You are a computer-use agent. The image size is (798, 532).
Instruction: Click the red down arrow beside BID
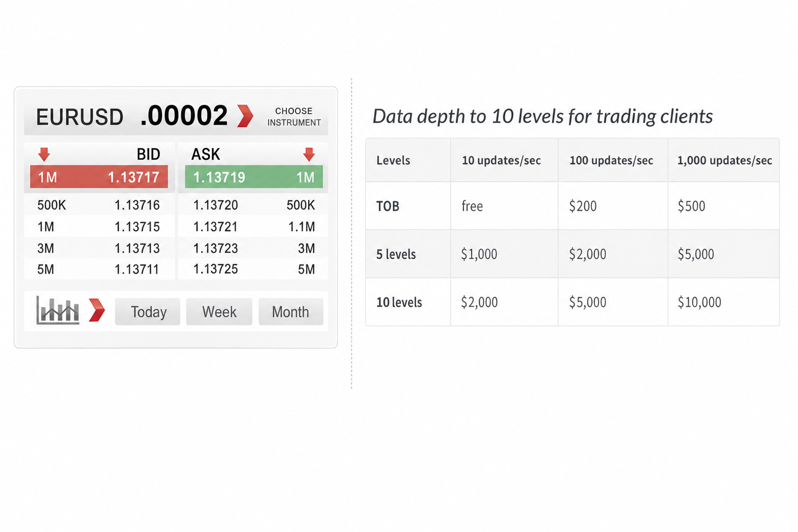pos(44,154)
